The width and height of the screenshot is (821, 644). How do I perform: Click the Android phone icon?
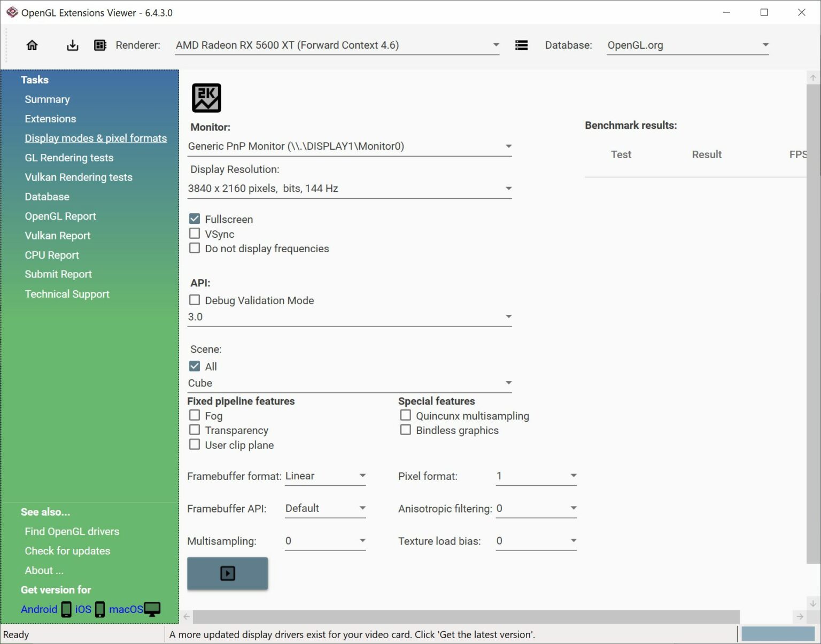[66, 609]
